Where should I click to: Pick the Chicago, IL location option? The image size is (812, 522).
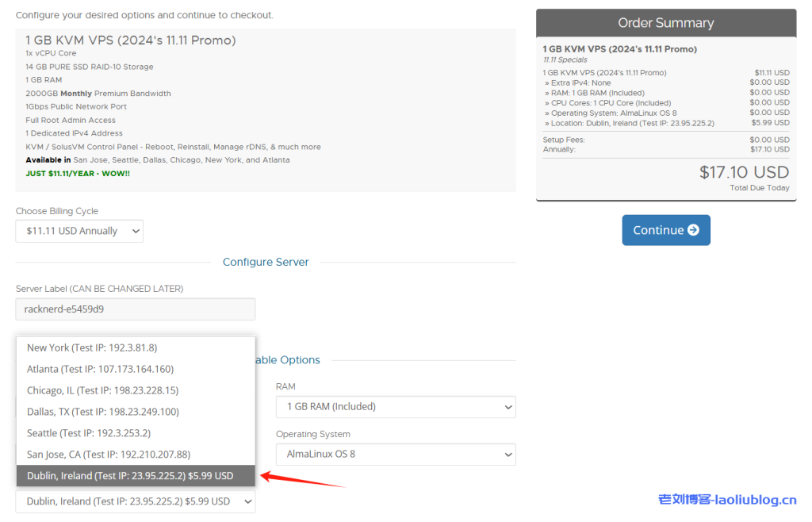pos(102,390)
